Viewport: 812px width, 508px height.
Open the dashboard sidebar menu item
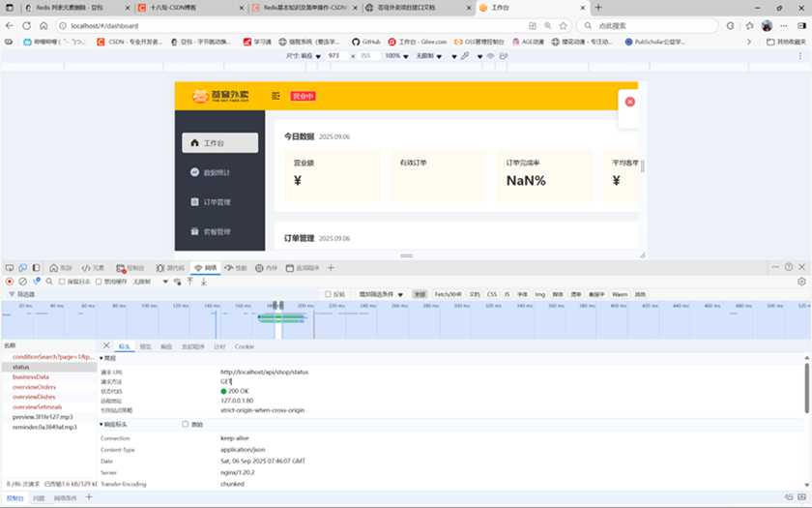pyautogui.click(x=220, y=142)
